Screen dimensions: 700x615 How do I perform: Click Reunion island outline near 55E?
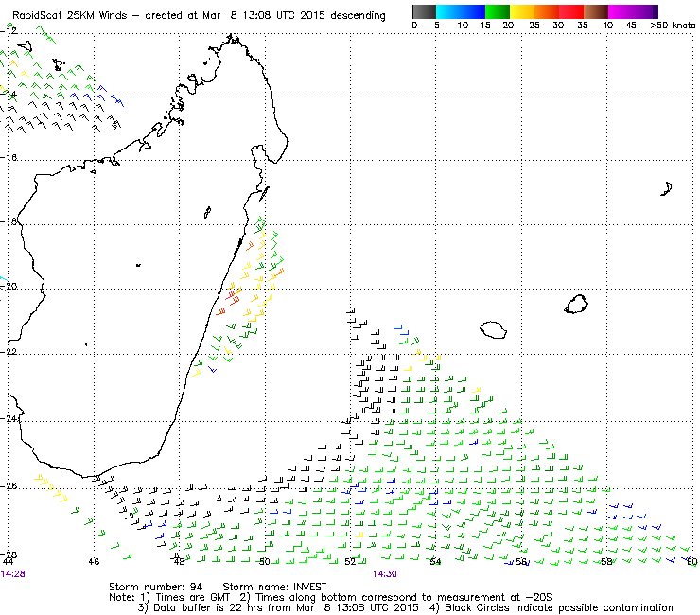(x=493, y=329)
